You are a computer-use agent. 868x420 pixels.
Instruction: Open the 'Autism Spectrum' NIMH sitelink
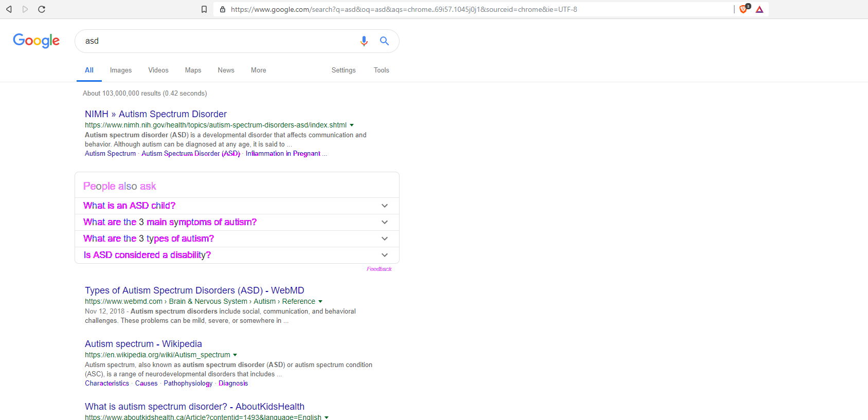click(111, 154)
